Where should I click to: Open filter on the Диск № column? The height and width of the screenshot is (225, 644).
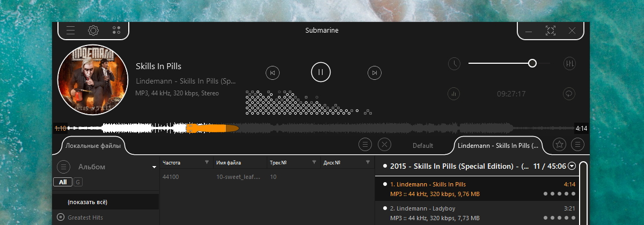pos(368,162)
